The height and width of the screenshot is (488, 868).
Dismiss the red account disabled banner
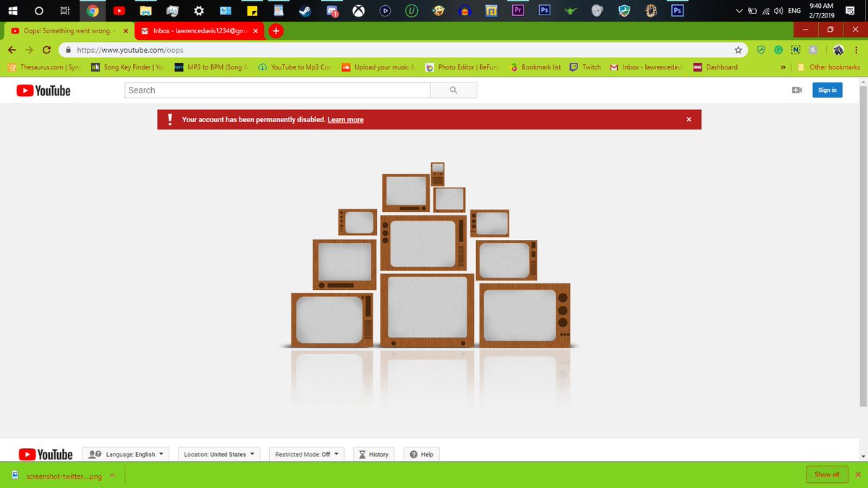tap(689, 119)
